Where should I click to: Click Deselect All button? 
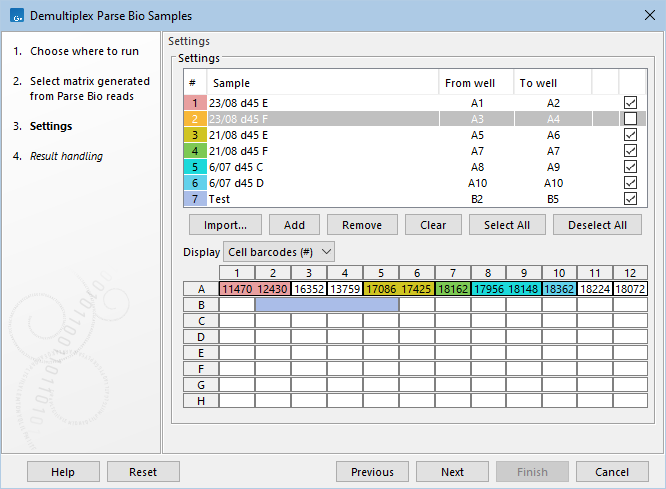(597, 225)
